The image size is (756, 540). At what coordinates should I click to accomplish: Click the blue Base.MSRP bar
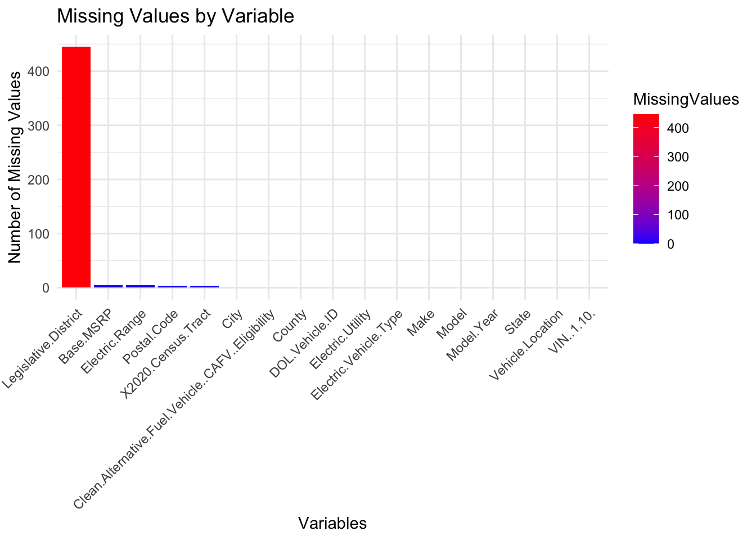(x=108, y=286)
